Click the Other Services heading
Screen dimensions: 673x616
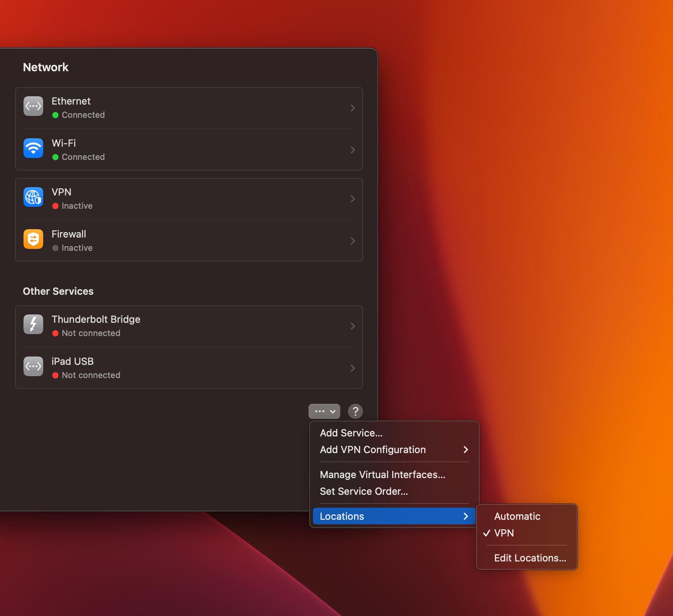[58, 291]
